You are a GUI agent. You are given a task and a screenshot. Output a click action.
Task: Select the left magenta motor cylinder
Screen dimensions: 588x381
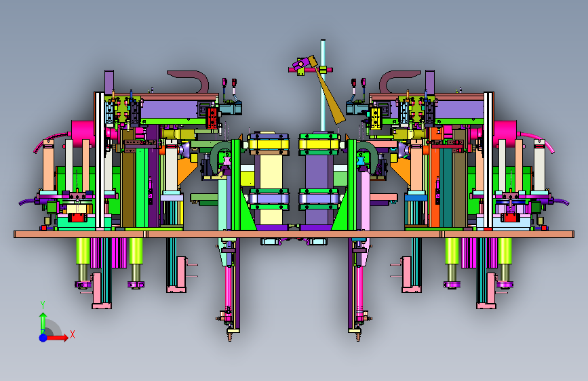[x=83, y=132]
